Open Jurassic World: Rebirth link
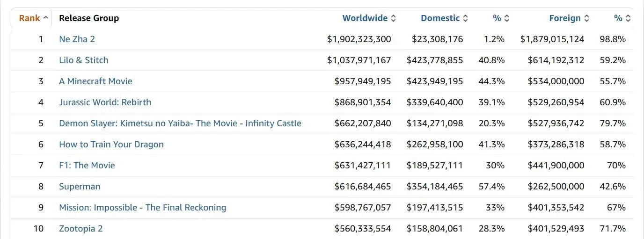The width and height of the screenshot is (644, 239). click(105, 102)
